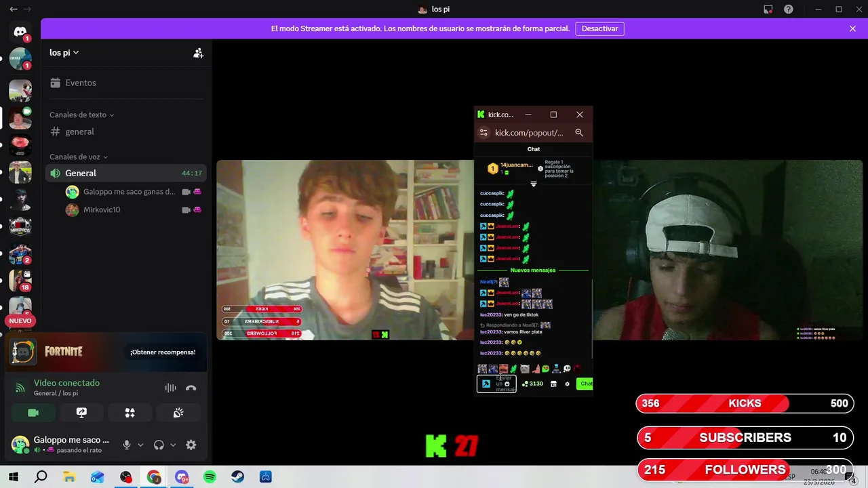
Task: Click luc20233 username on vamos River plate
Action: [491, 332]
